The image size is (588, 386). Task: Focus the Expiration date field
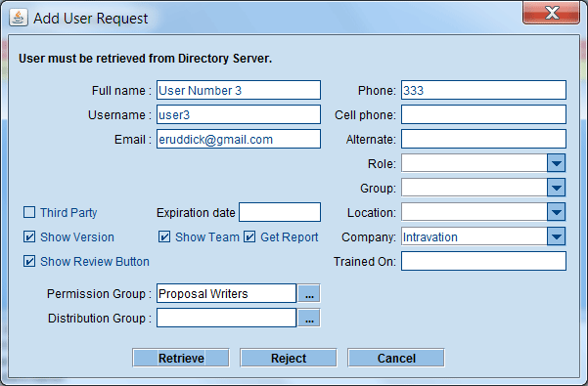280,212
